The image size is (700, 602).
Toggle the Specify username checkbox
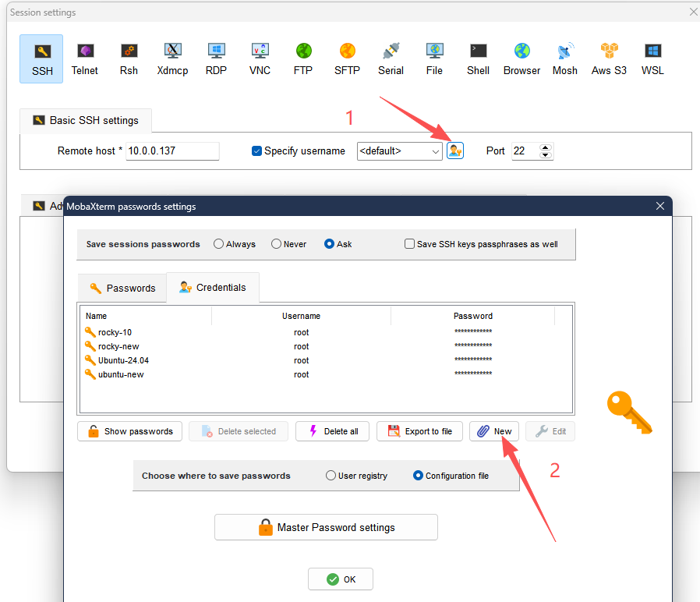[256, 151]
